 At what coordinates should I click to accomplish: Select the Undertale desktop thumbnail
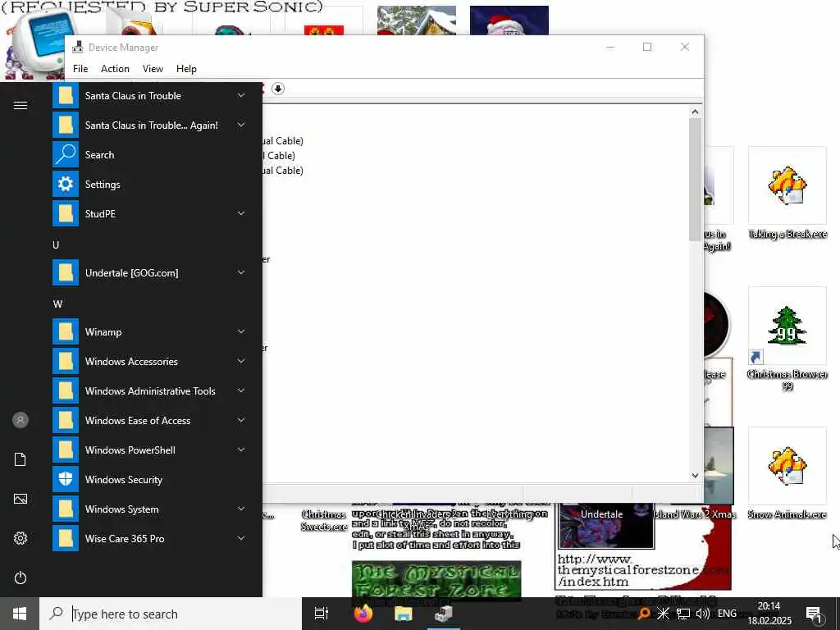coord(605,526)
